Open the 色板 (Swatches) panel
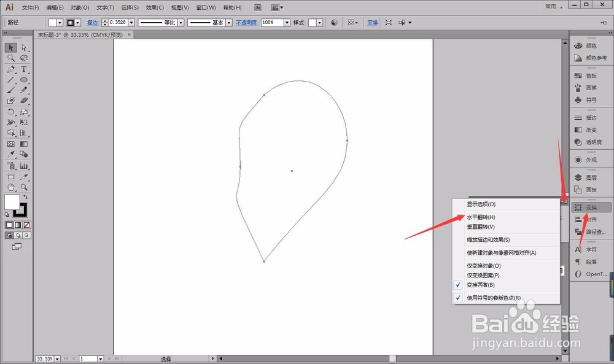Viewport: 614px width, 364px height. tap(591, 76)
